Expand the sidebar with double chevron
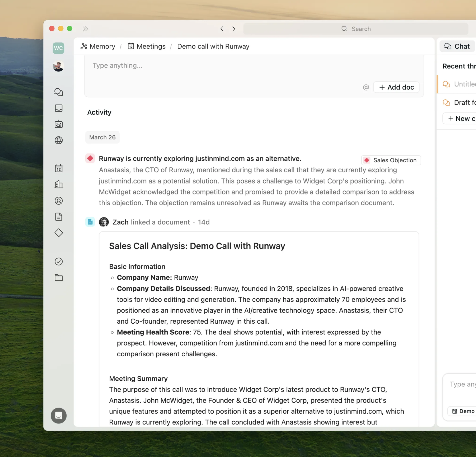The image size is (476, 457). 85,29
